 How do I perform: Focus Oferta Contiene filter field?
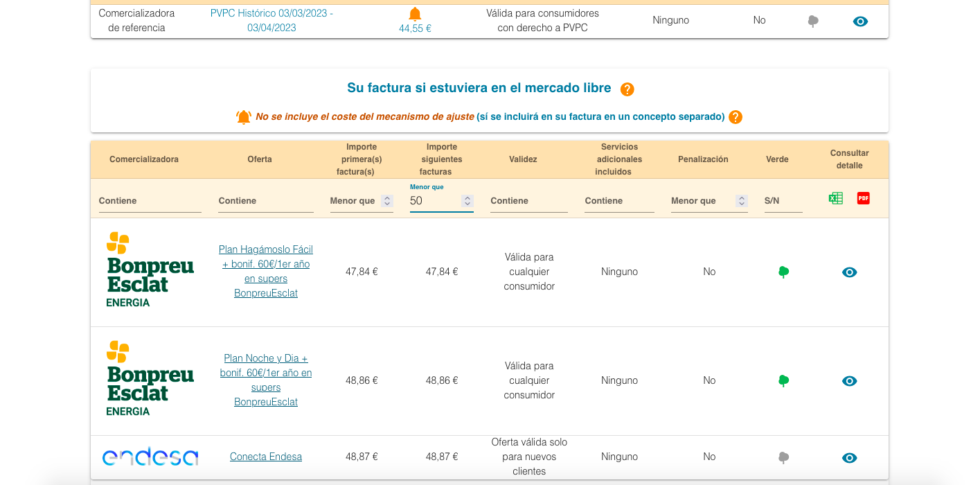pos(266,201)
